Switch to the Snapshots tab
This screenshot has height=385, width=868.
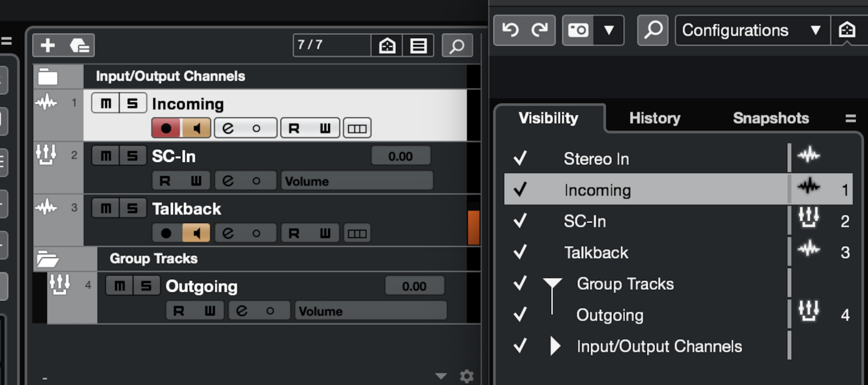771,118
